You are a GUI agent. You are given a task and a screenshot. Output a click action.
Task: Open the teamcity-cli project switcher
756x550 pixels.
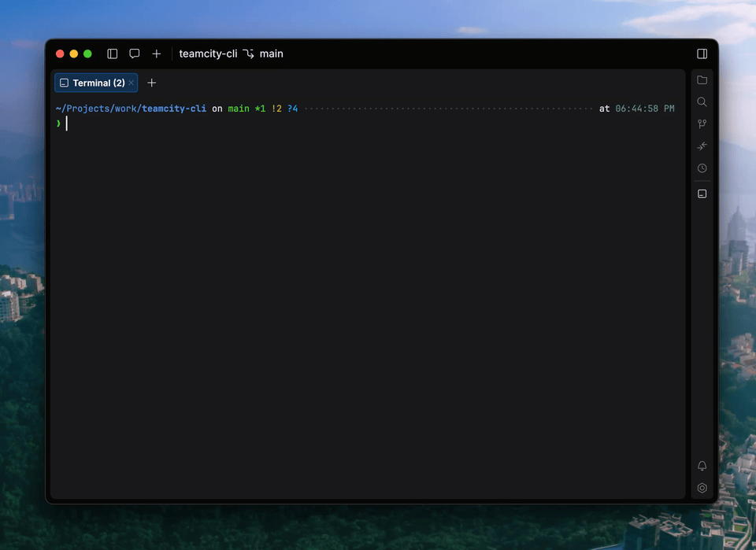tap(208, 54)
